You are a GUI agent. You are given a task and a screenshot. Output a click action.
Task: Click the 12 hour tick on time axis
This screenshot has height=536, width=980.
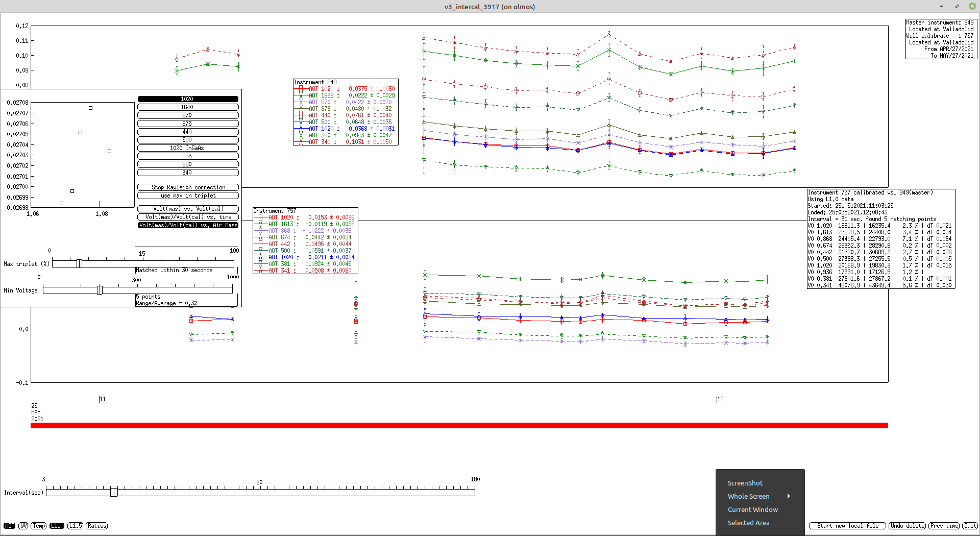(x=720, y=399)
